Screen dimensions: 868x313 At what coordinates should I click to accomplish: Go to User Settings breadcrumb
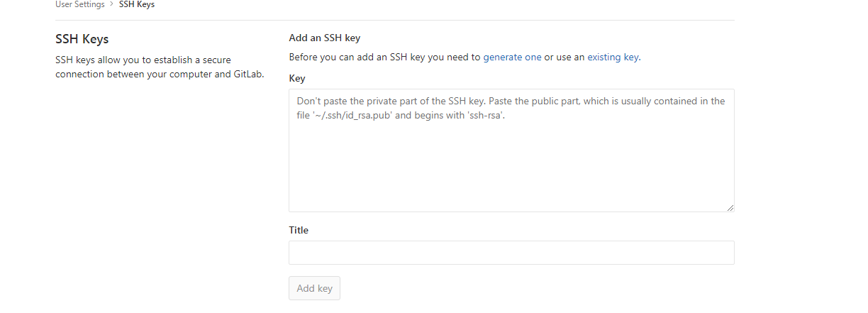point(79,4)
